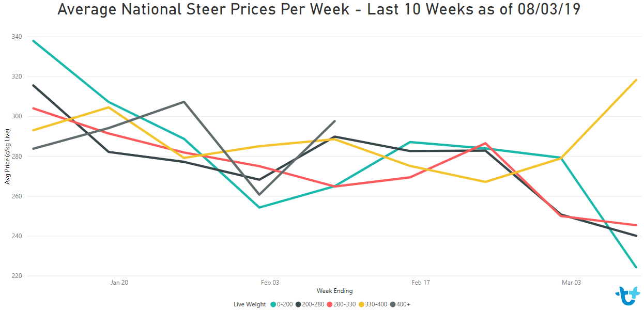Screen dimensions: 644x310
Task: Click the blue logo icon in corner
Action: click(x=627, y=297)
